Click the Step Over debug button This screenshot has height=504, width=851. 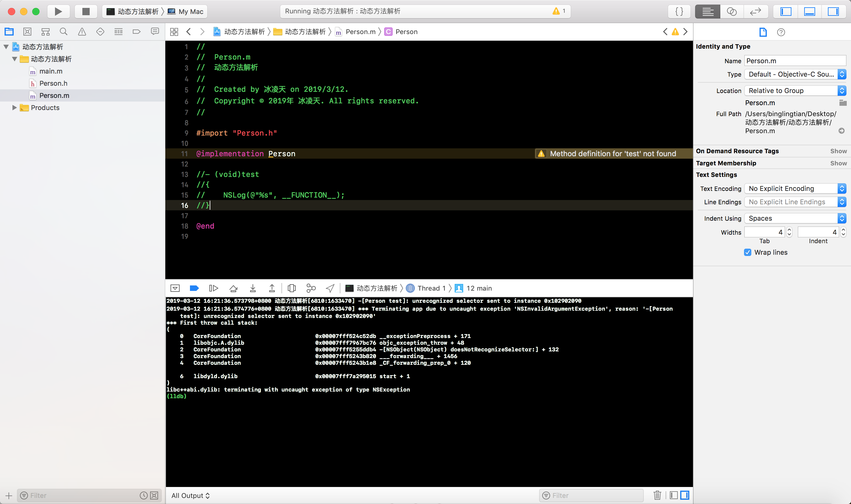pyautogui.click(x=233, y=288)
